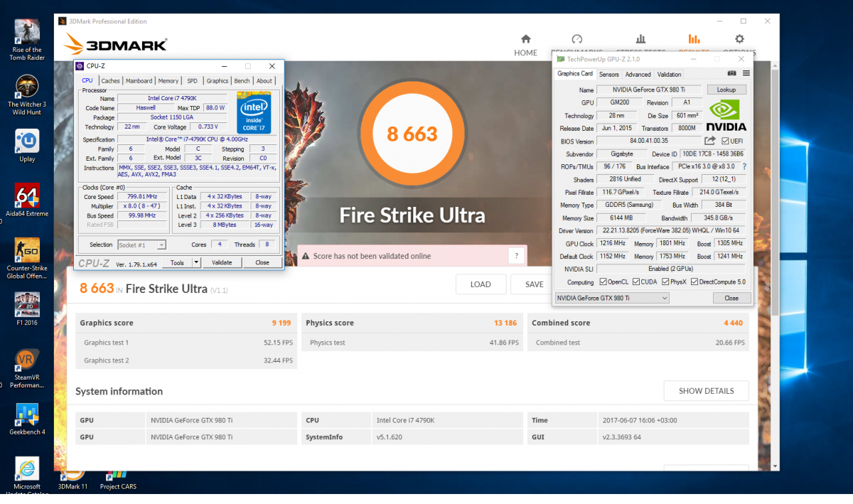Toggle the UEFI checkbox in GPU-Z
The image size is (853, 504).
pos(725,141)
